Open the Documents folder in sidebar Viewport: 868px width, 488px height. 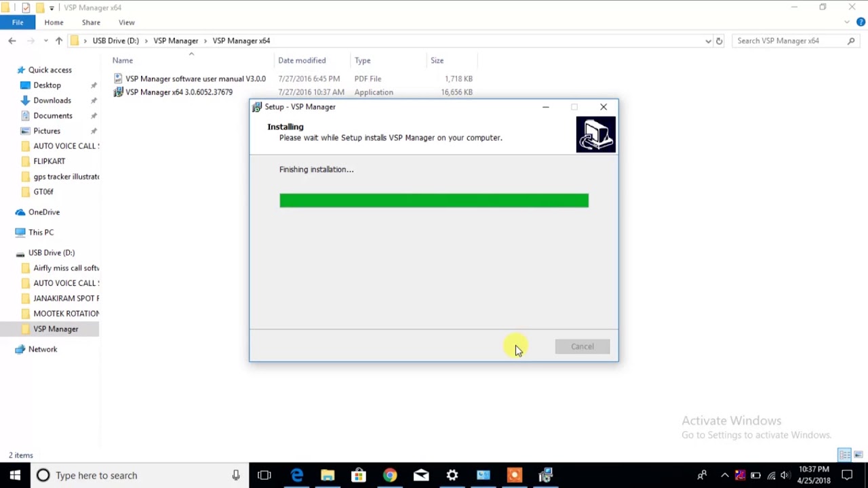pos(53,116)
